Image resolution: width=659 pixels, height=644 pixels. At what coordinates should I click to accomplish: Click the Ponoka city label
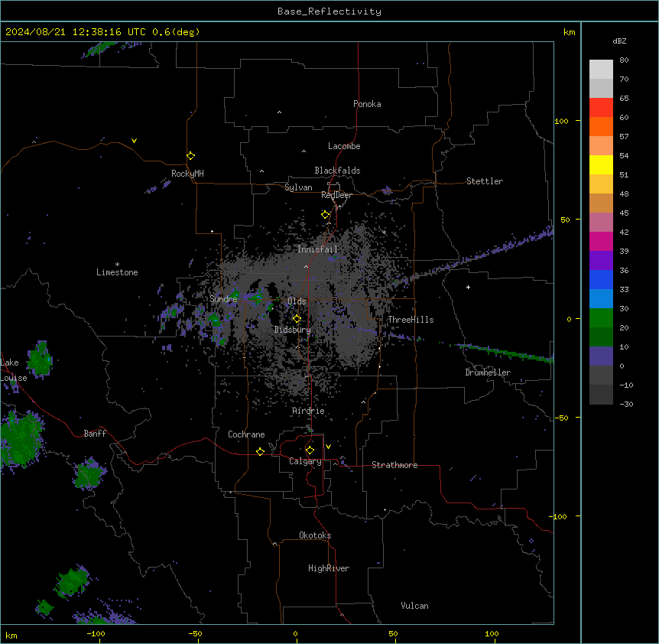coord(367,104)
